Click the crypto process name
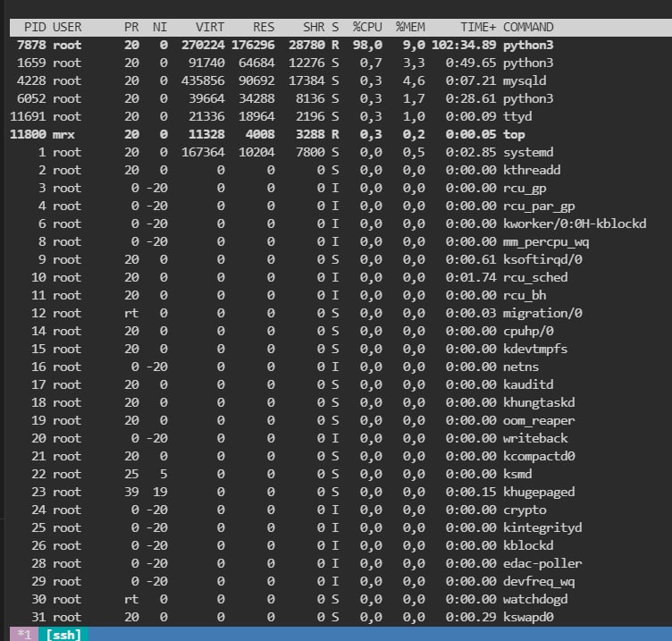Viewport: 672px width, 641px height. (x=525, y=510)
